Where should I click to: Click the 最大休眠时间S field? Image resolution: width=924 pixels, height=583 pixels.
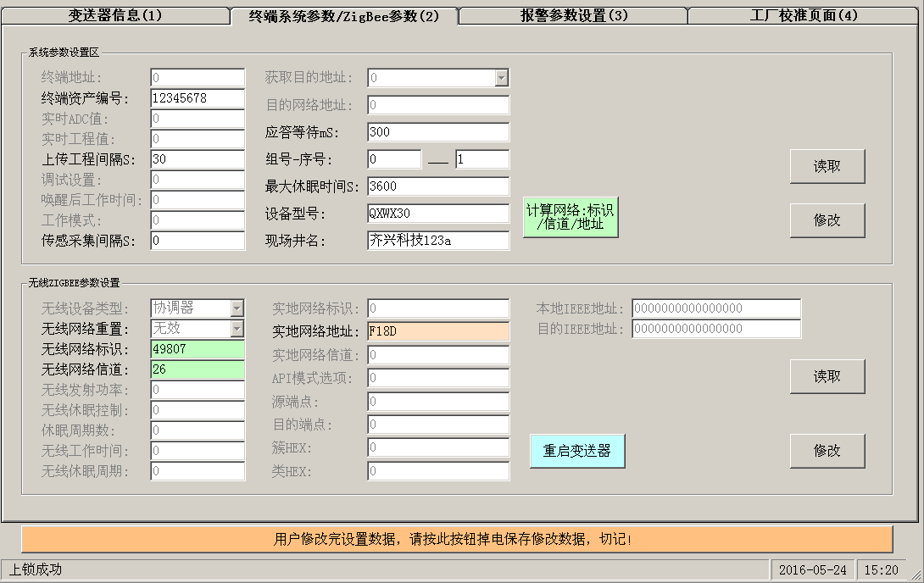[437, 186]
